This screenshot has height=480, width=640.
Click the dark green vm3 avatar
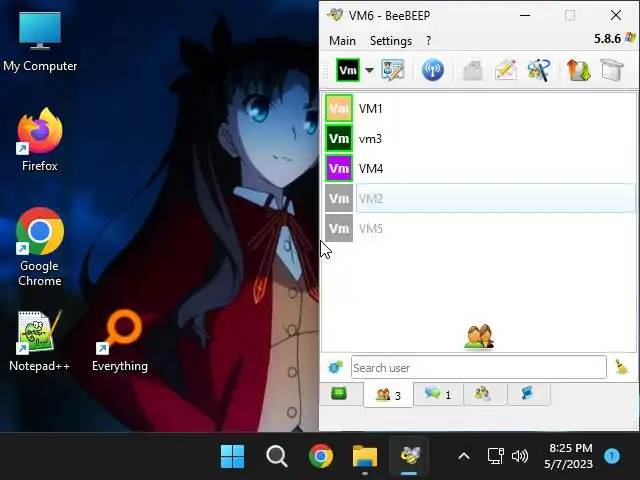point(339,139)
